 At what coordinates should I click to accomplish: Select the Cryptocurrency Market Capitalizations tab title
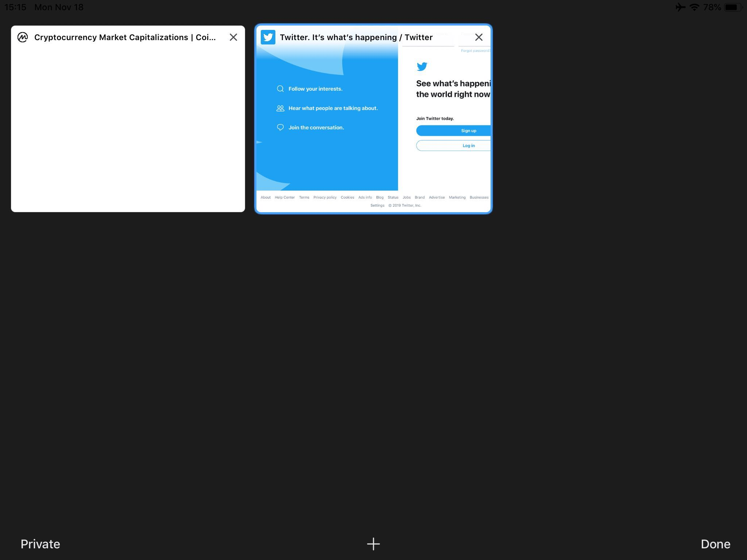(x=125, y=37)
